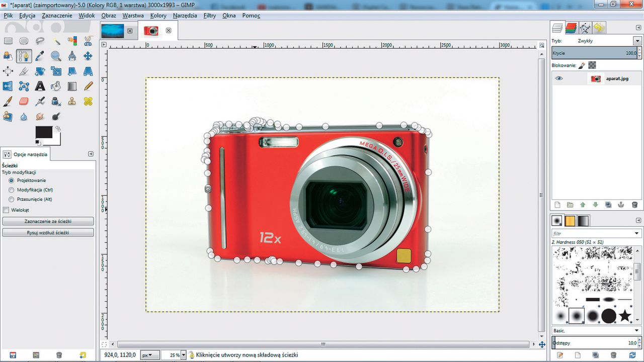The image size is (644, 362).
Task: Toggle Quick Mask at canvas bottom-left corner
Action: point(104,344)
